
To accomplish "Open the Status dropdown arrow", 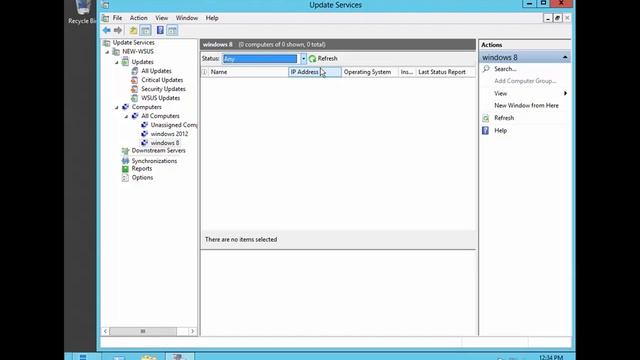I will pos(303,59).
